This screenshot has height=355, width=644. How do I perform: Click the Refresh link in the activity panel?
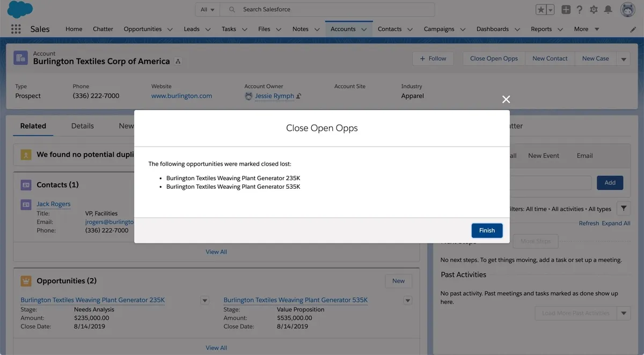[589, 224]
